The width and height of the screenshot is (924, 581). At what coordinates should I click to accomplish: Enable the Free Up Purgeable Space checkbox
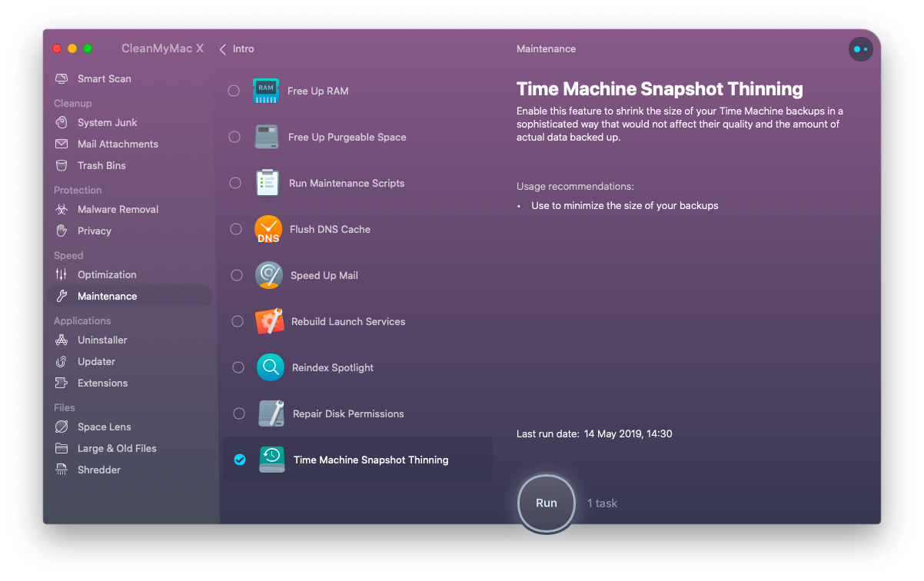pyautogui.click(x=234, y=137)
